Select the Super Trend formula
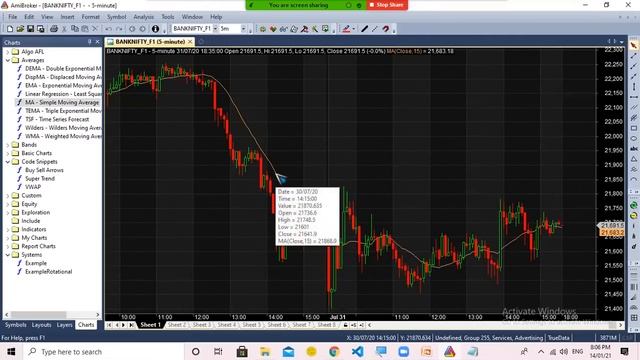 point(40,178)
